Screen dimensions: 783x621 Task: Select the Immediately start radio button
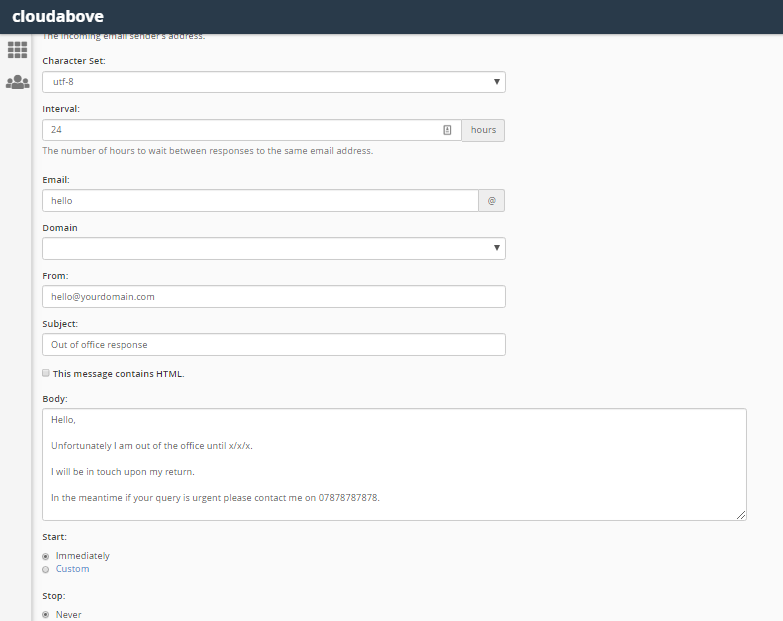pos(46,556)
